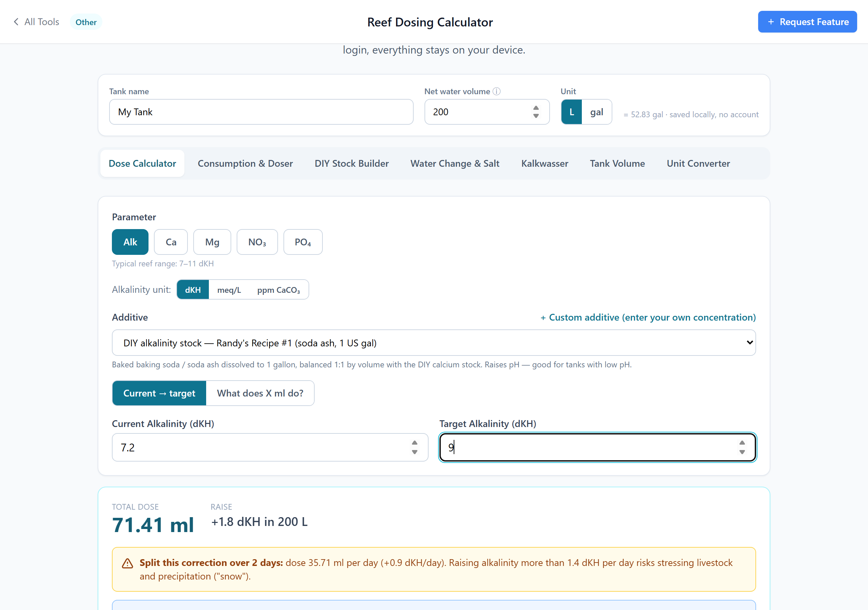Click the Reef Dosing Calculator title

[430, 22]
